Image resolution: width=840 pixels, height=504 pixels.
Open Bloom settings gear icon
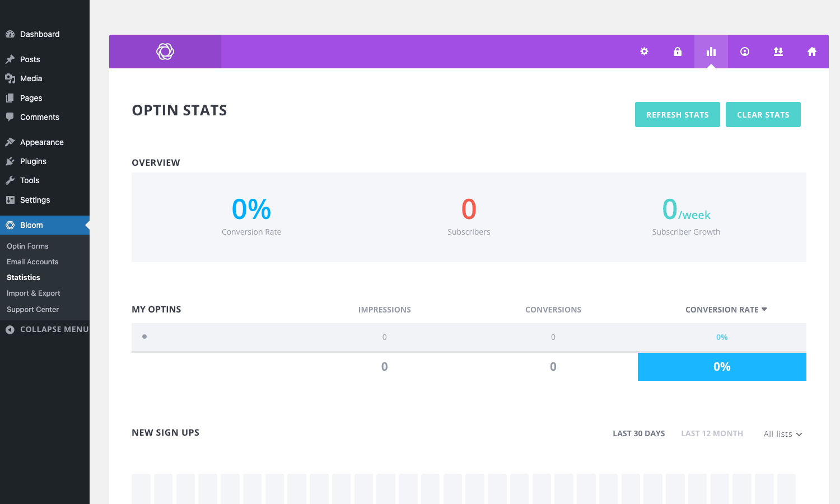point(644,52)
